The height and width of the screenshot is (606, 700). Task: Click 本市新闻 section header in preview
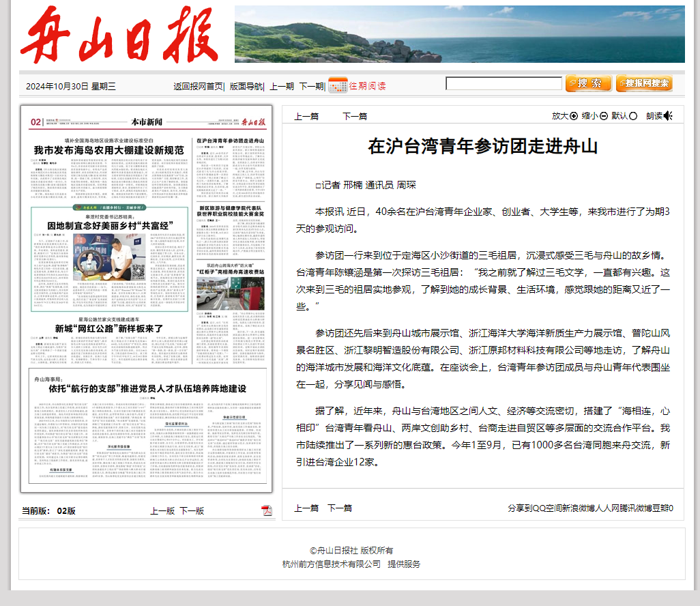tap(147, 122)
